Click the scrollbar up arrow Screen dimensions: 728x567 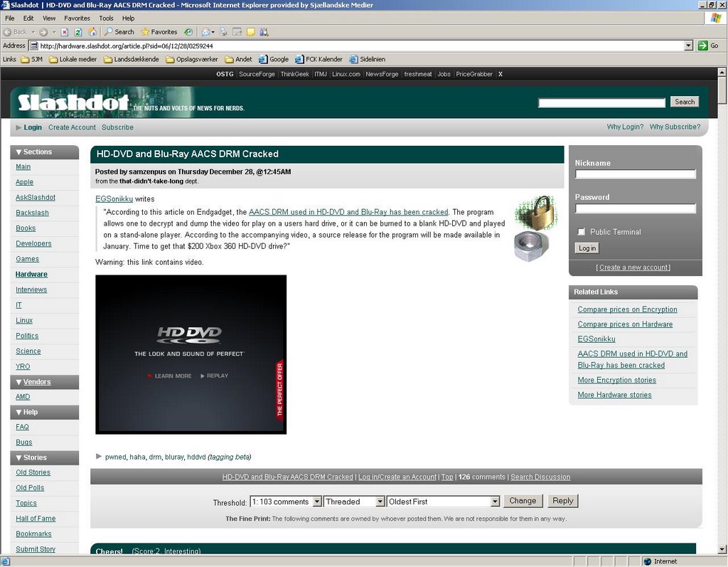[x=722, y=72]
